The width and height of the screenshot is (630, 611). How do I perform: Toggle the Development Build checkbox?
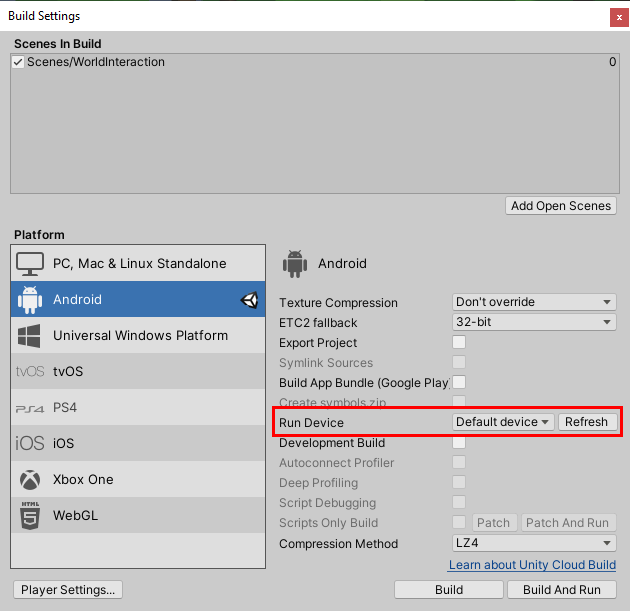point(459,443)
